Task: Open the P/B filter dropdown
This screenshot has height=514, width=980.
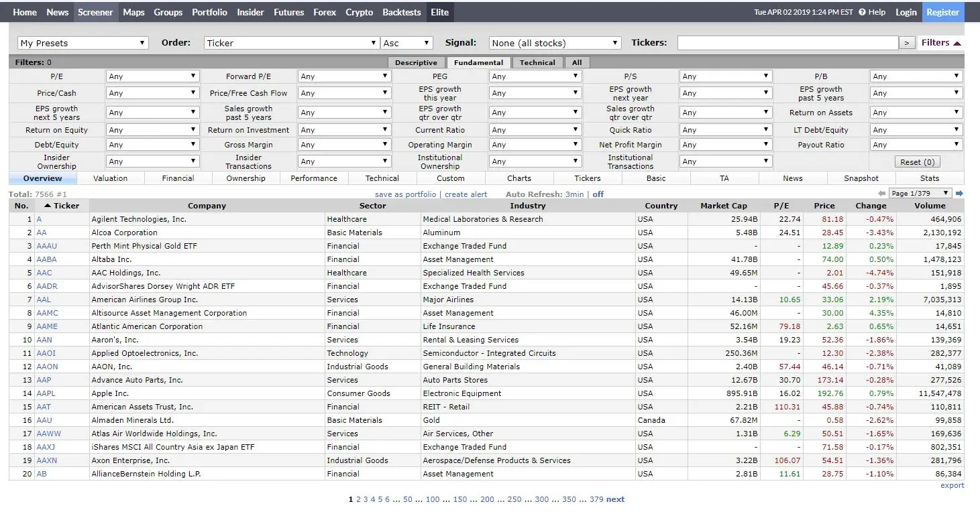Action: 916,76
